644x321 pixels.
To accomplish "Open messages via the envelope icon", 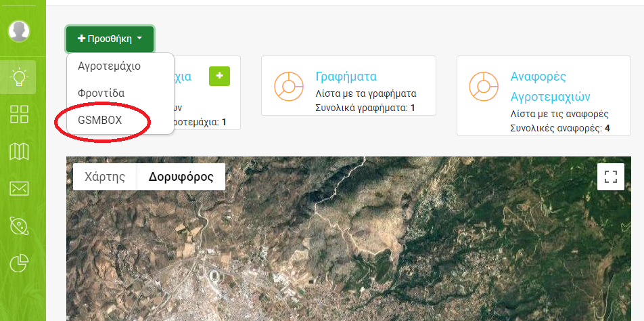I will tap(19, 189).
